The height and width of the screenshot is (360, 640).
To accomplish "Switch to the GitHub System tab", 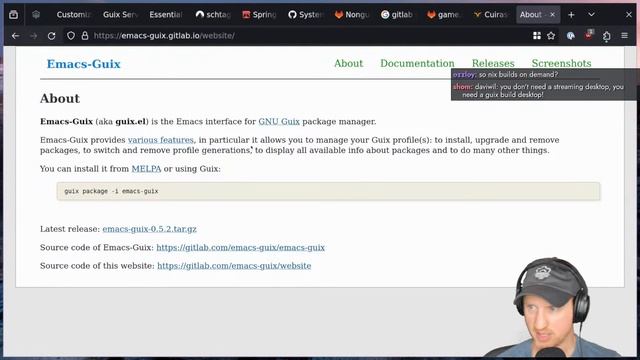I will tap(306, 15).
